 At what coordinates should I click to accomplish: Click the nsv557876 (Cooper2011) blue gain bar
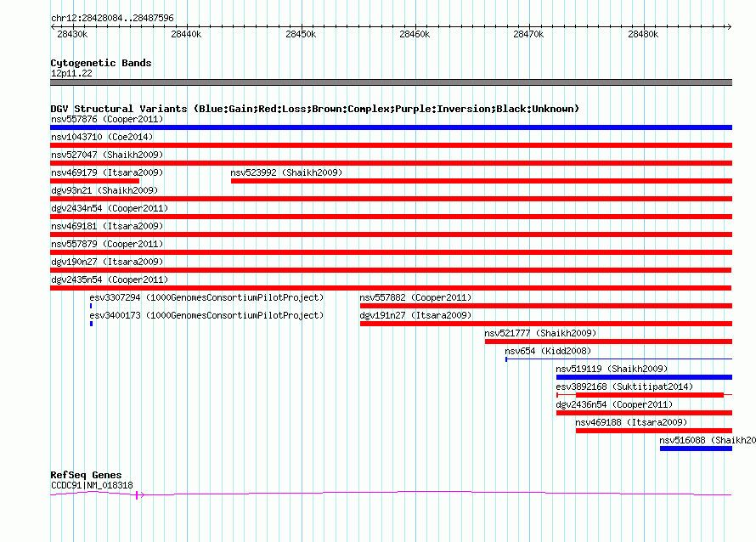click(391, 127)
